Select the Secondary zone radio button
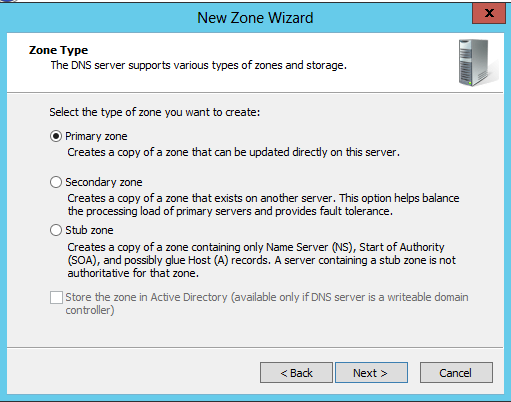Viewport: 511px width, 402px height. (56, 182)
